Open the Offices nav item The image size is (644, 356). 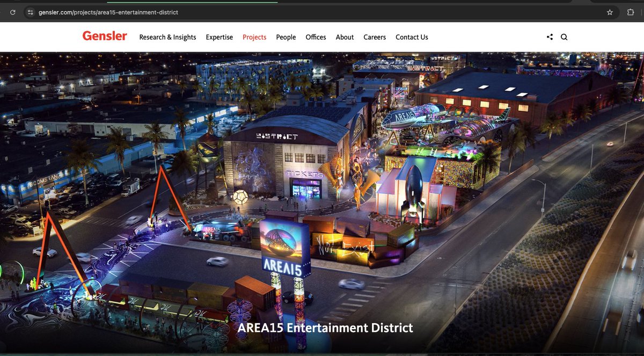tap(316, 37)
